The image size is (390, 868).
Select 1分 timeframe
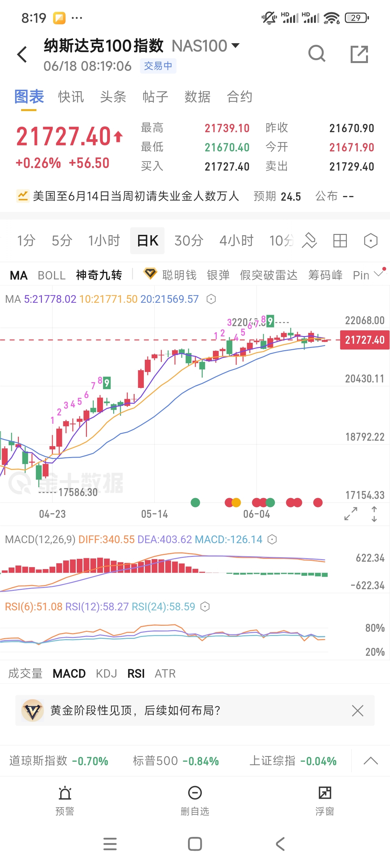tap(26, 241)
